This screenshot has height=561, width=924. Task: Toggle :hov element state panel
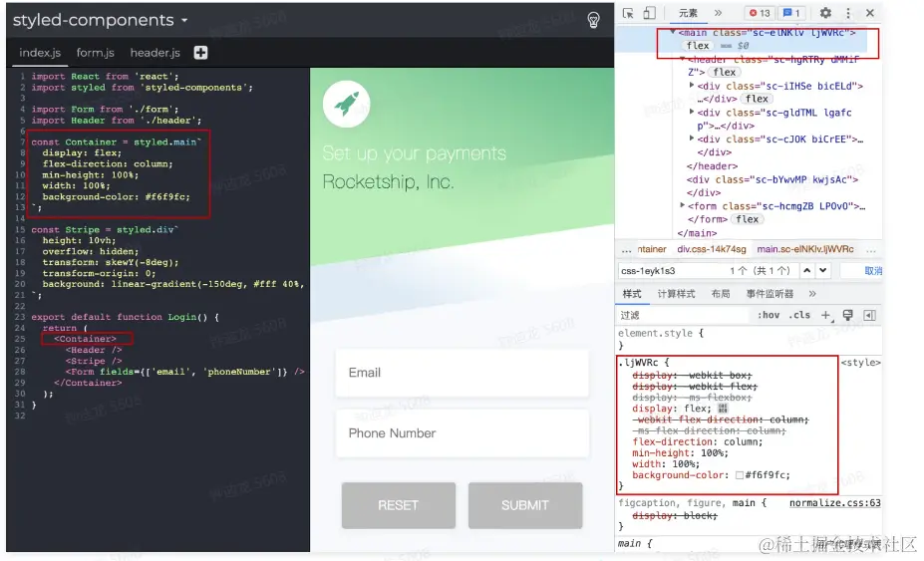point(769,315)
